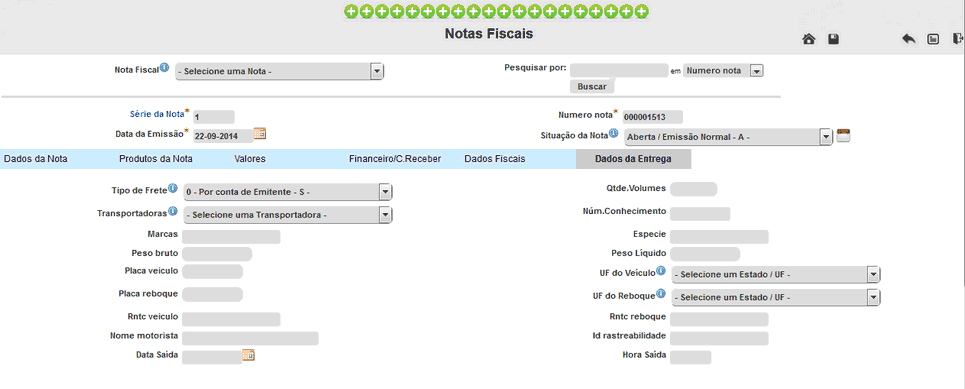
Task: Click the Notas Fiscais page title
Action: click(x=489, y=34)
